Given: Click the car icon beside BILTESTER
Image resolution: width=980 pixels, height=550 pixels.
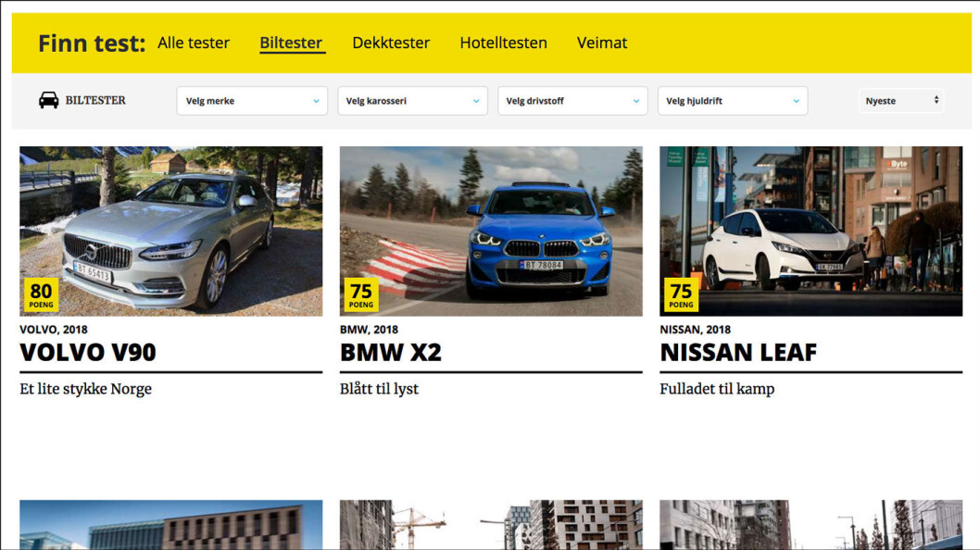Looking at the screenshot, I should click(49, 100).
